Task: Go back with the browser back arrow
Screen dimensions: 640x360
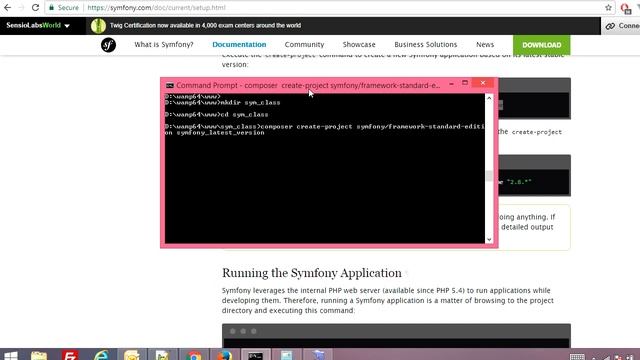Action: click(x=7, y=7)
